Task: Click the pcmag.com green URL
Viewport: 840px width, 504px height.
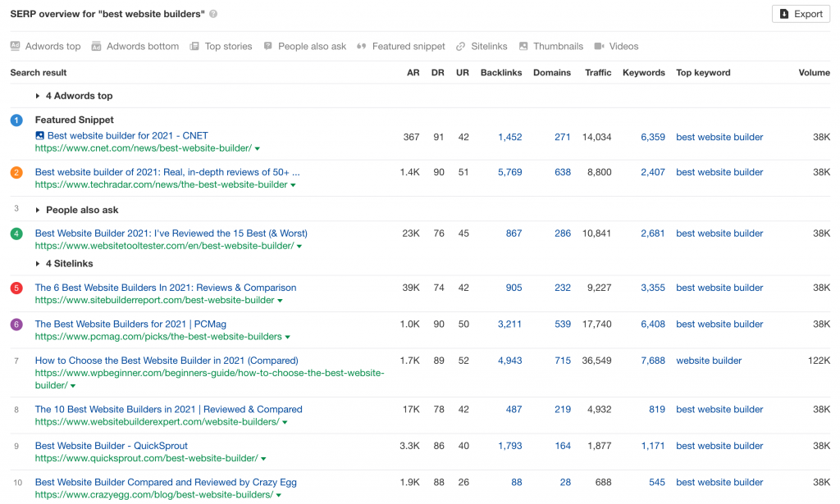Action: [158, 337]
